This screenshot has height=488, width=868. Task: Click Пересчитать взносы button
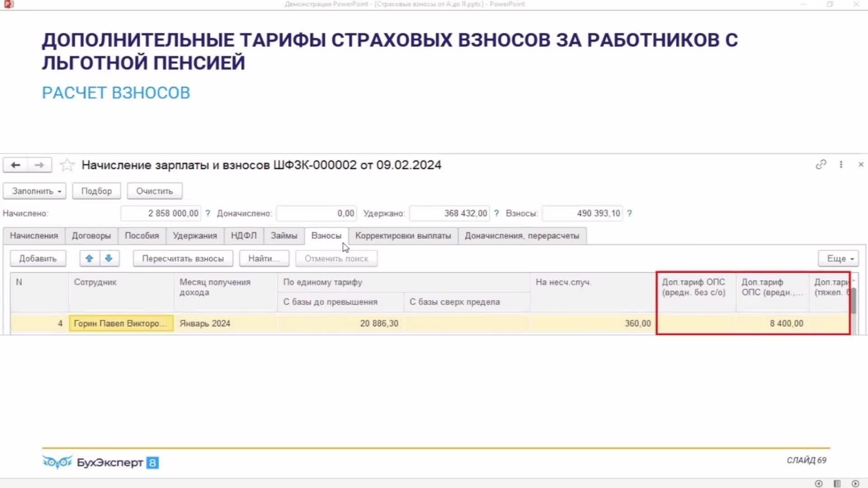(183, 258)
